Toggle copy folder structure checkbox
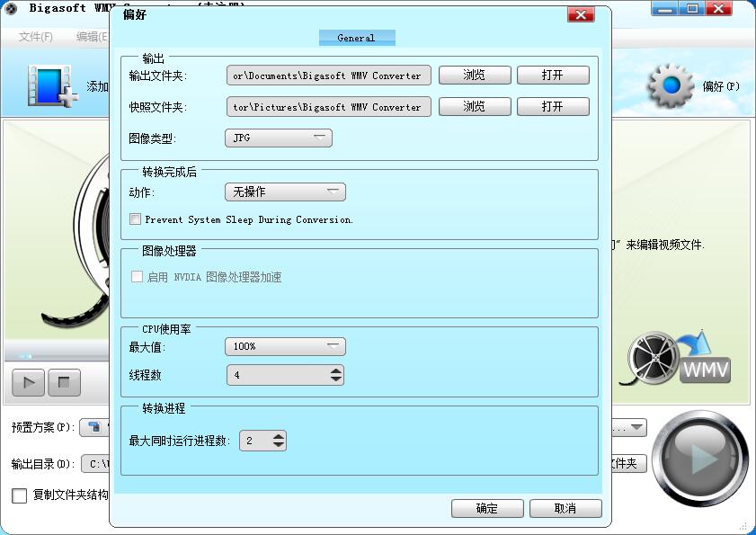This screenshot has width=756, height=535. (x=19, y=495)
